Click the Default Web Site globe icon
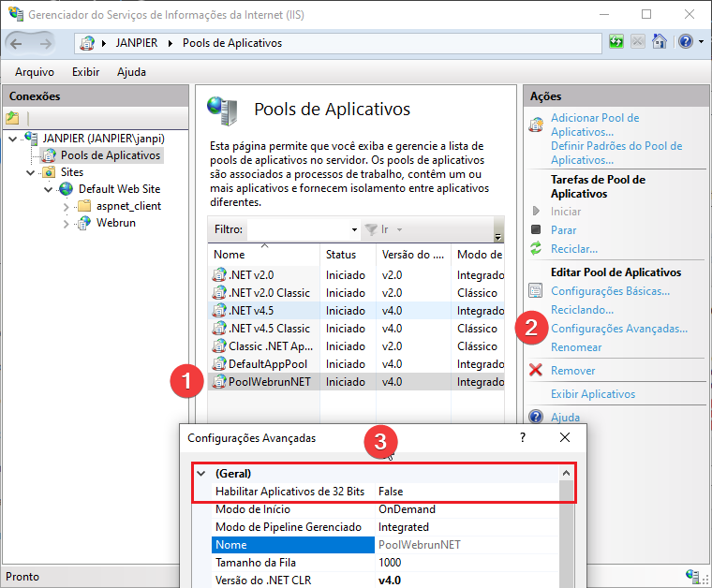Screen dimensions: 712x588 [67, 189]
